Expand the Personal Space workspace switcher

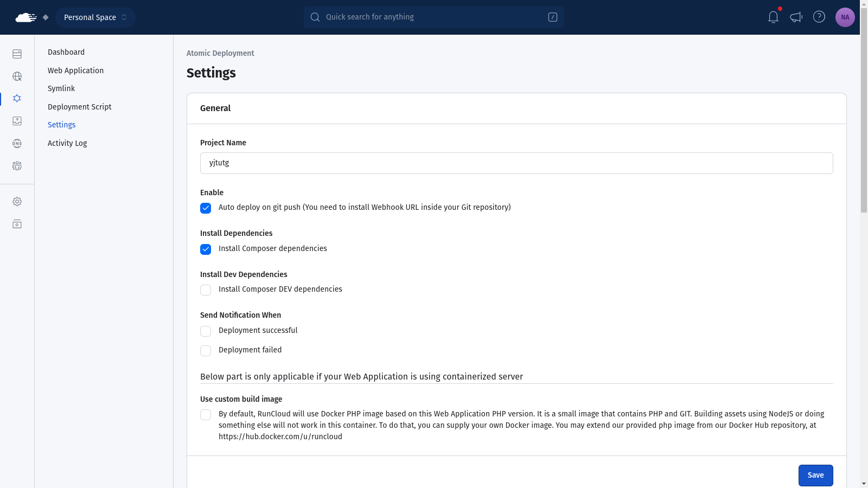pyautogui.click(x=95, y=17)
